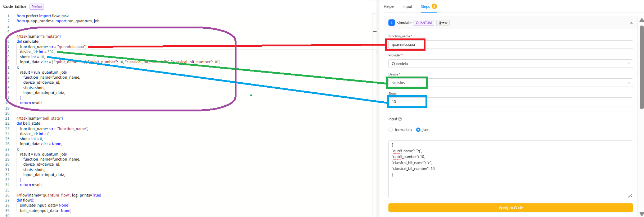Click the Steps panel vertical scrollbar
The height and width of the screenshot is (217, 644).
point(641,67)
